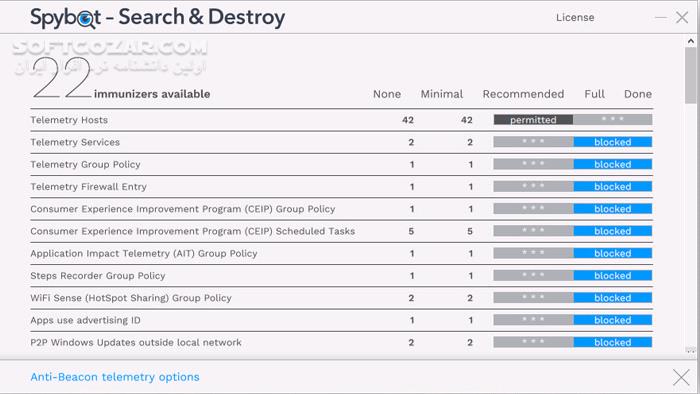The width and height of the screenshot is (700, 394).
Task: Select P2P Windows Updates outside local network
Action: click(x=136, y=343)
